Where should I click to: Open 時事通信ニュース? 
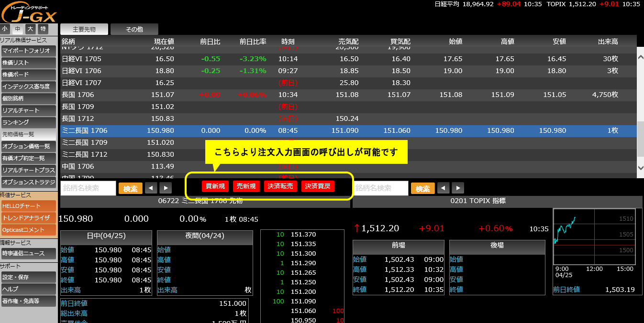[29, 253]
